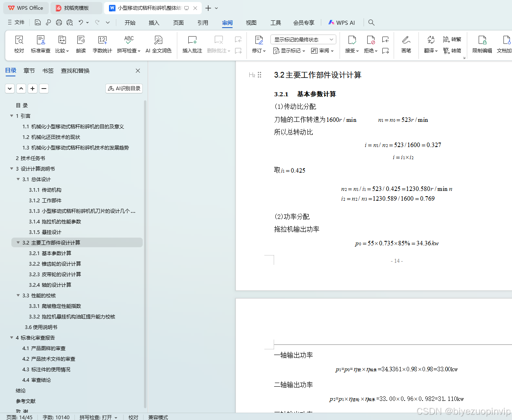512x420 pixels.
Task: Click the new tab plus icon
Action: (x=208, y=8)
